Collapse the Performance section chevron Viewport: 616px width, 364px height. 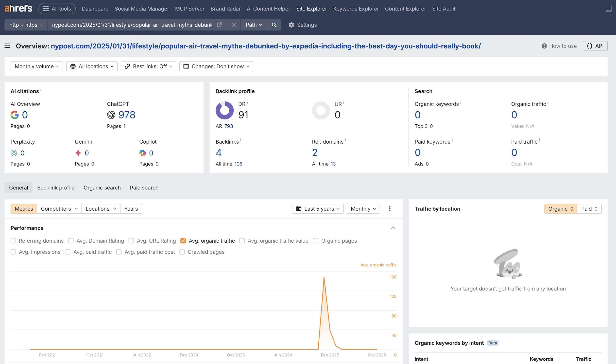393,228
